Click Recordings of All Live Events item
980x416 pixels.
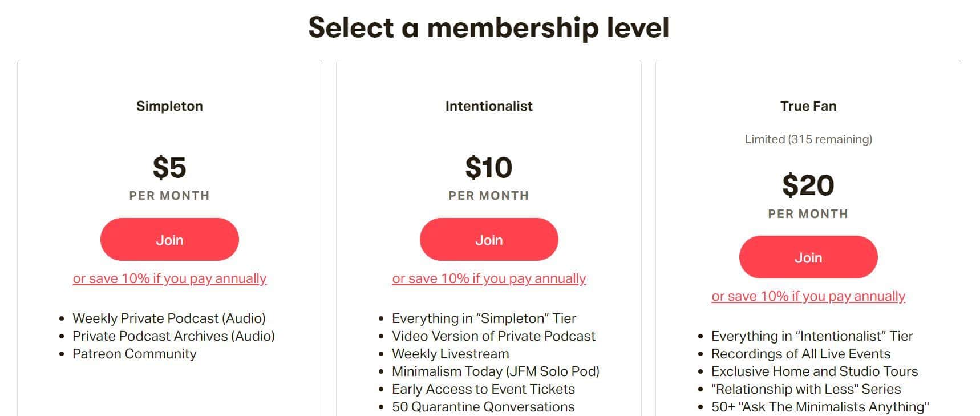(x=801, y=354)
